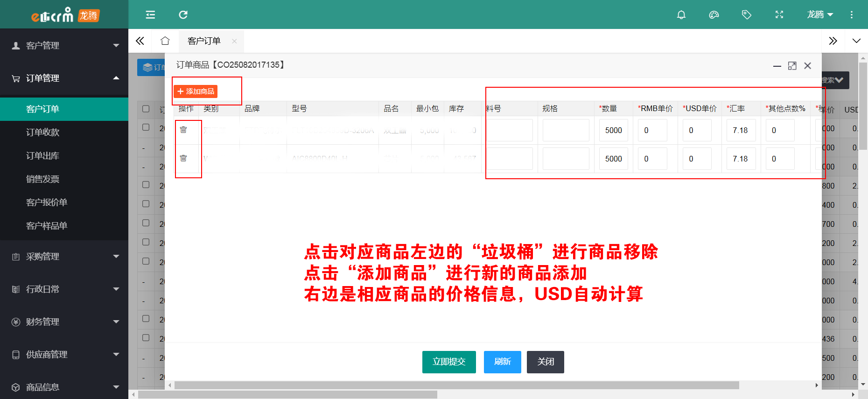Open 订单收款 in the sidebar
Image resolution: width=868 pixels, height=399 pixels.
pyautogui.click(x=43, y=132)
